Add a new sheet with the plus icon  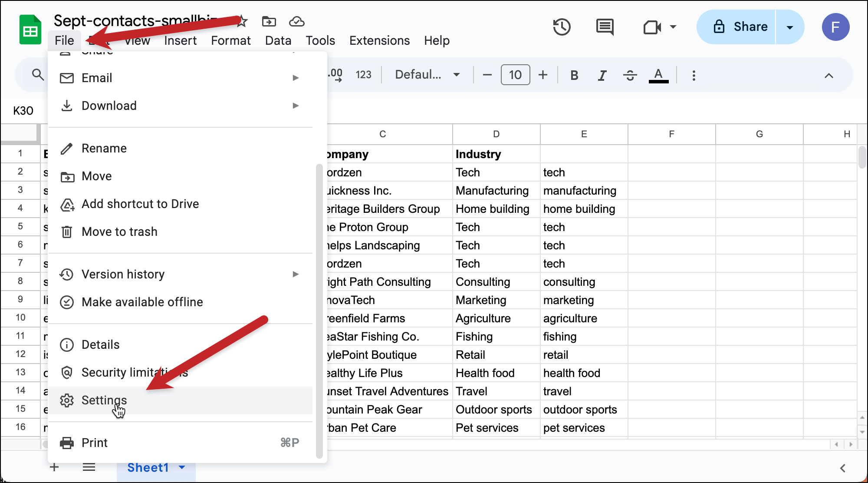click(x=54, y=467)
